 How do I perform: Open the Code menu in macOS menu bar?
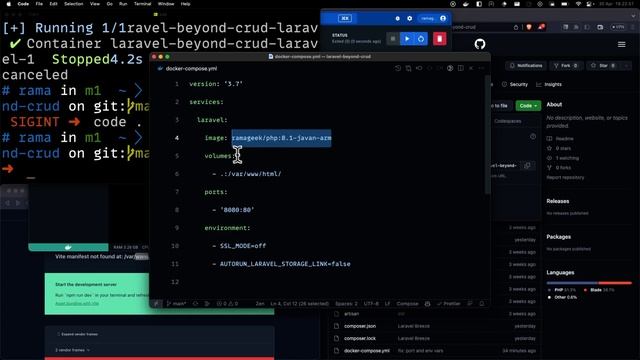click(23, 4)
